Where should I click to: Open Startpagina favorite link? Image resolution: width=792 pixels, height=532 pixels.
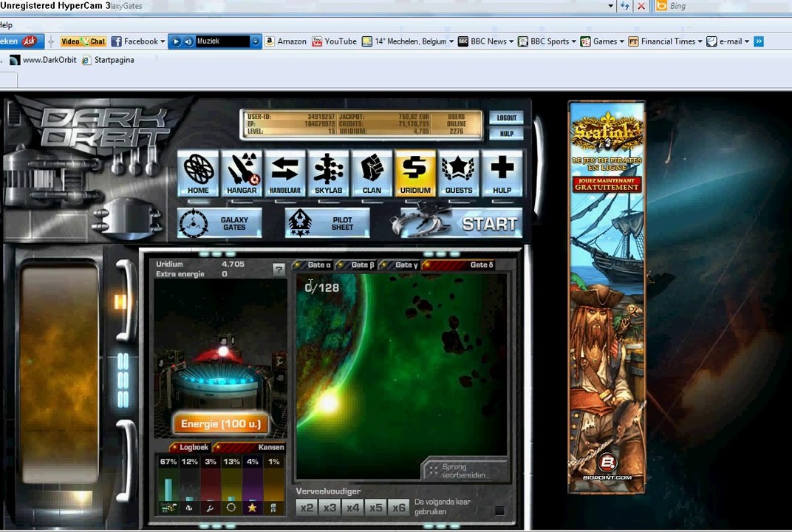(108, 60)
